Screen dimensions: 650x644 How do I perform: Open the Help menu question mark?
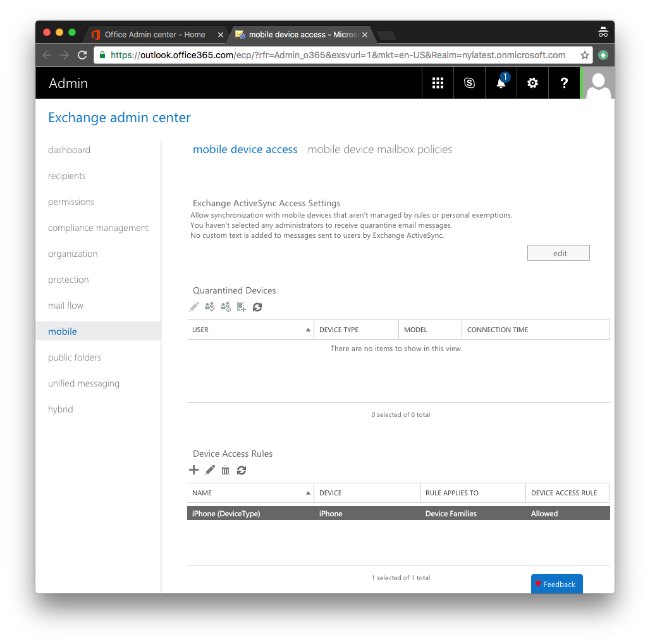pos(564,83)
